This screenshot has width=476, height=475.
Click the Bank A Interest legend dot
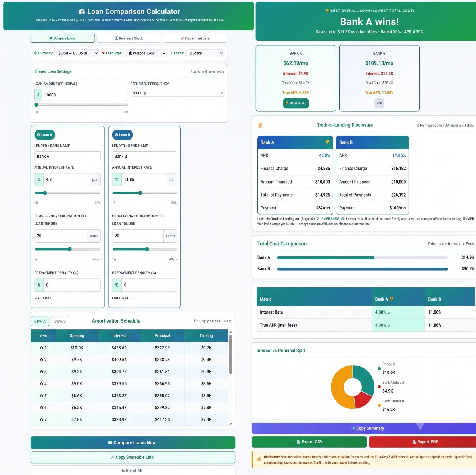pyautogui.click(x=379, y=387)
